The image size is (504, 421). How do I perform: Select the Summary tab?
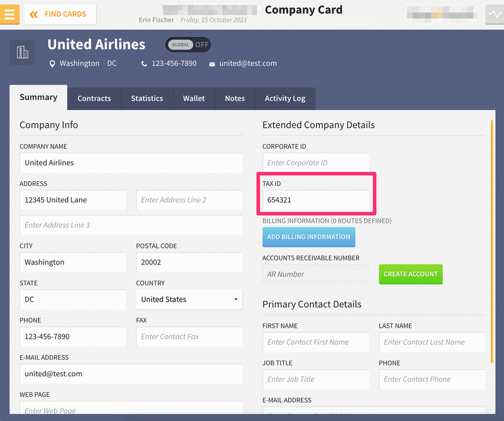pos(38,97)
